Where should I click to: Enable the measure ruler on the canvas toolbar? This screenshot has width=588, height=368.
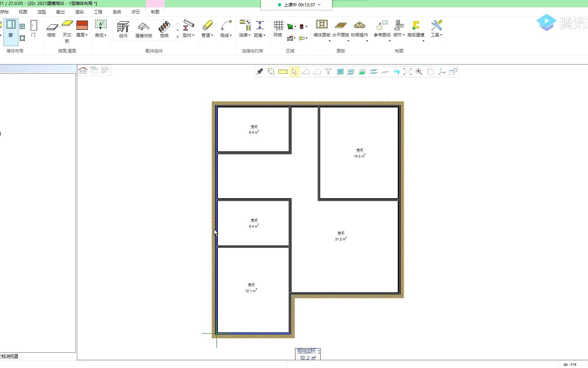(283, 72)
